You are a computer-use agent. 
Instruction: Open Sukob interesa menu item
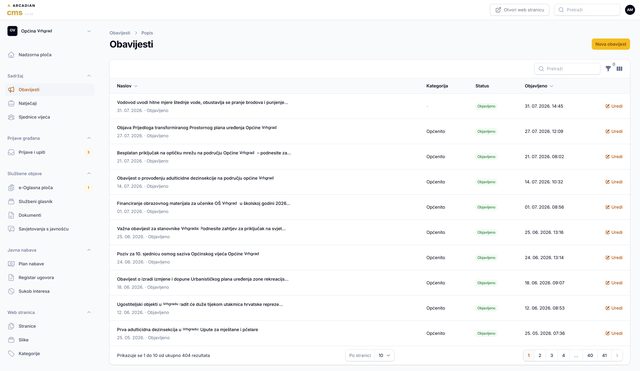tap(49, 291)
